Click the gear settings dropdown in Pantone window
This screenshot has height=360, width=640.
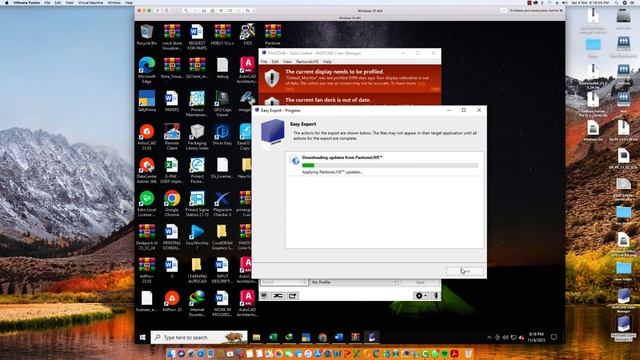pyautogui.click(x=421, y=296)
